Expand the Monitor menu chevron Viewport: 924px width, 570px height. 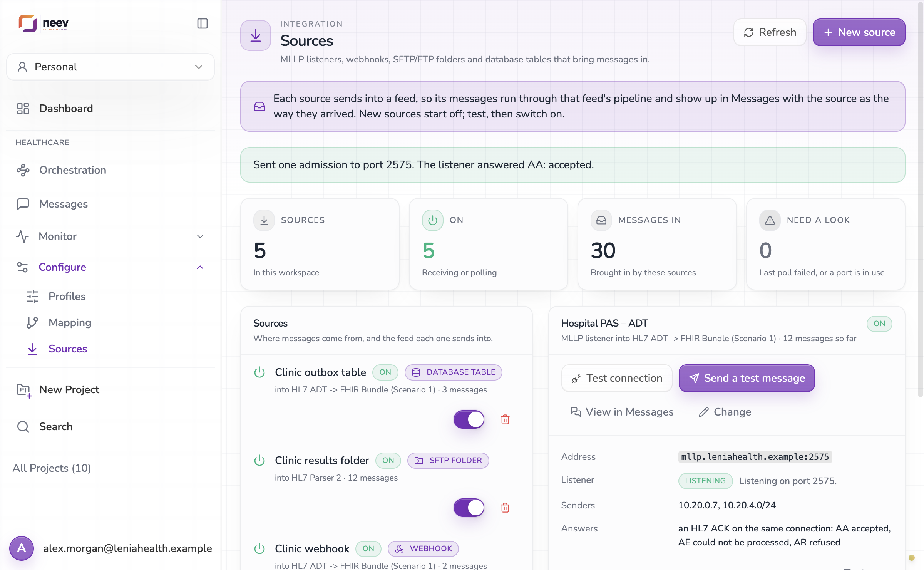click(x=200, y=236)
